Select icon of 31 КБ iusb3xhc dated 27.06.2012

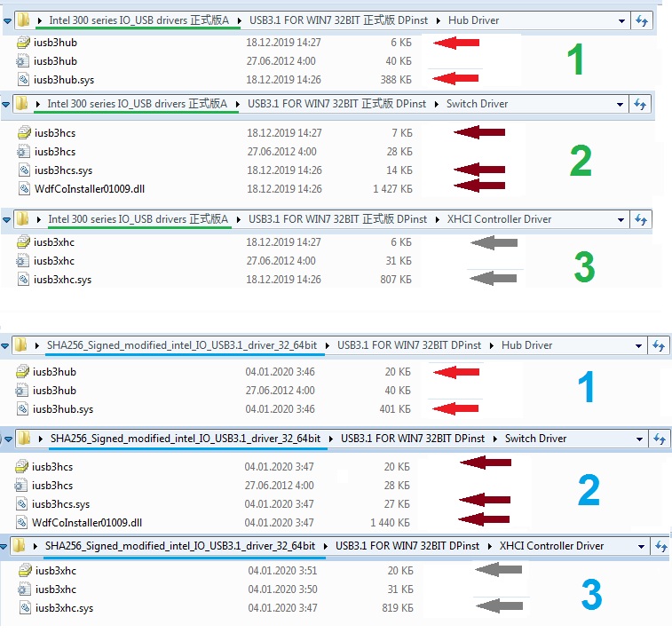(22, 261)
